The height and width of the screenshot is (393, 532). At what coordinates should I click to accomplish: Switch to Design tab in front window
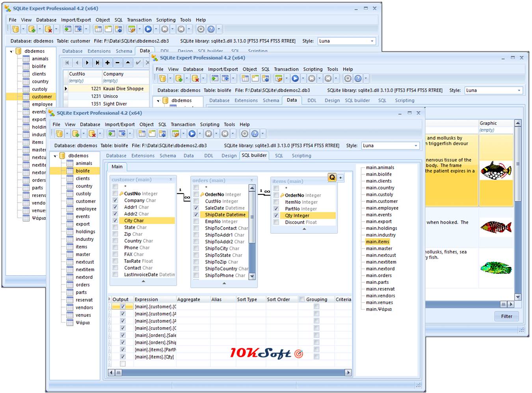pos(229,156)
